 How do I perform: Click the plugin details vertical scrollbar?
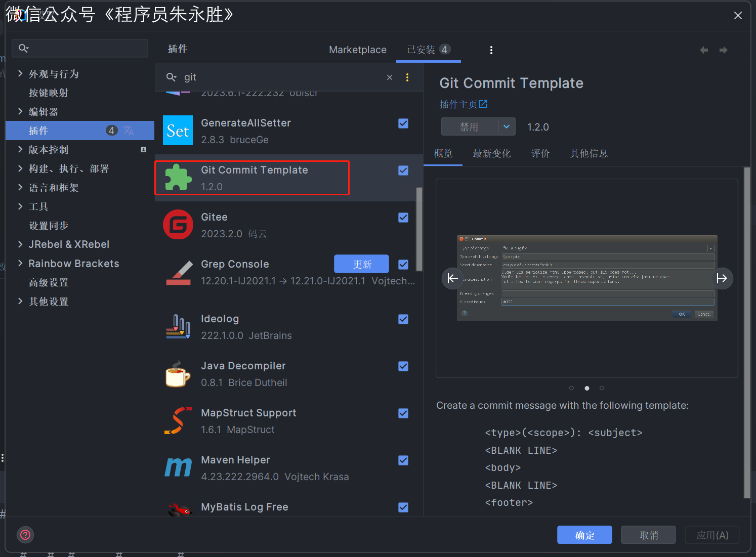tap(747, 333)
